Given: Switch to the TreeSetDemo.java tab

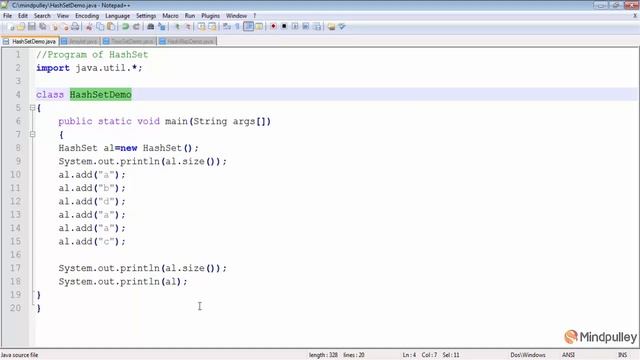Looking at the screenshot, I should point(129,41).
